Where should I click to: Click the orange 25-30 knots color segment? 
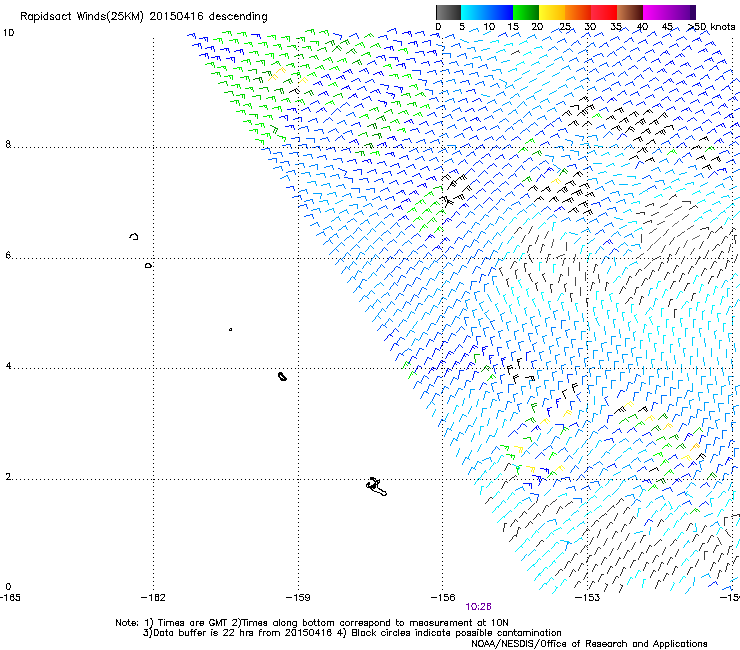(x=578, y=12)
